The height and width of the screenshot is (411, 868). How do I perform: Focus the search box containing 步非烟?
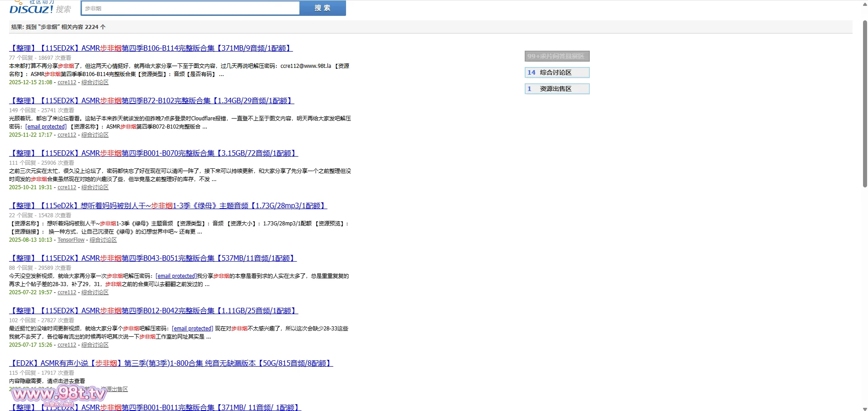(190, 8)
